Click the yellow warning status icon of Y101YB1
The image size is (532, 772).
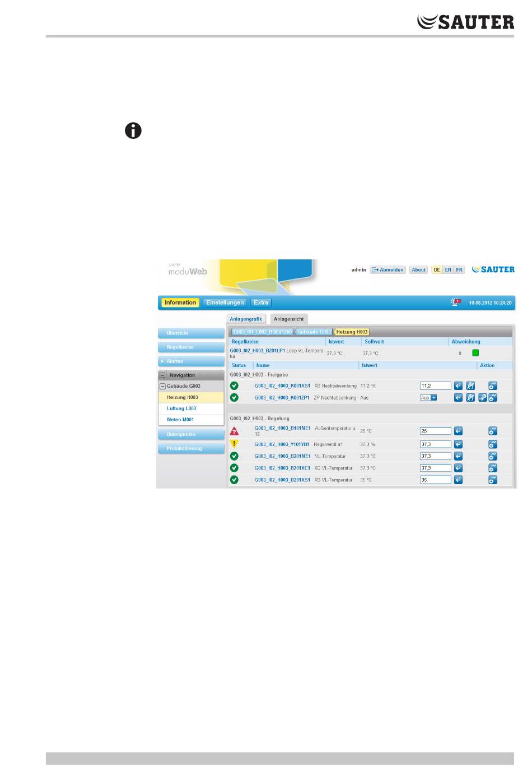click(x=235, y=444)
